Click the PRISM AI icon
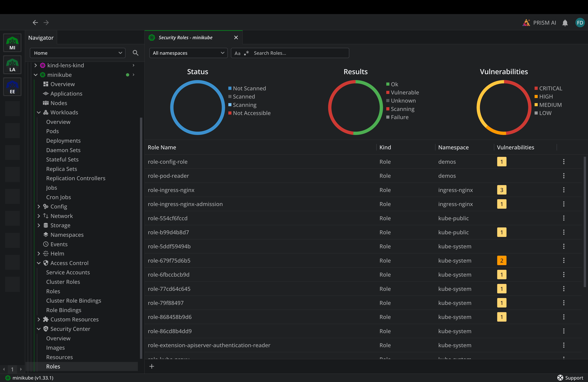Viewport: 588px width, 382px height. coord(526,23)
